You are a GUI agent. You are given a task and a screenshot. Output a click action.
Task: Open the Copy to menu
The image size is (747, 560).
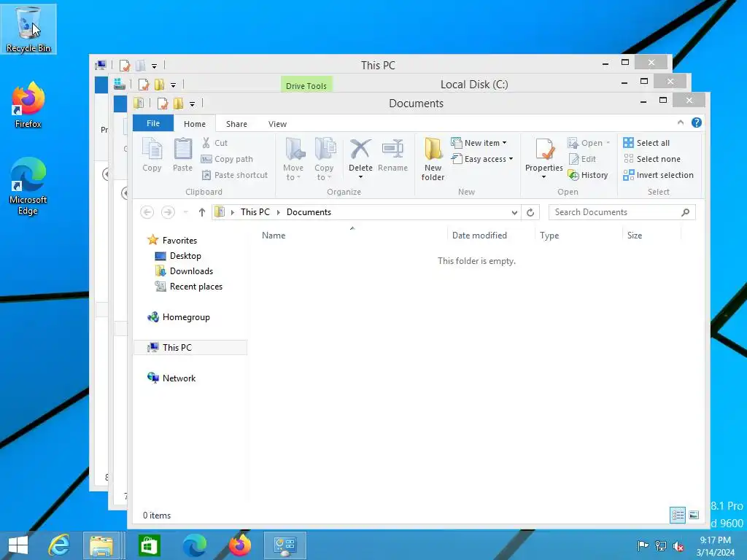click(324, 159)
